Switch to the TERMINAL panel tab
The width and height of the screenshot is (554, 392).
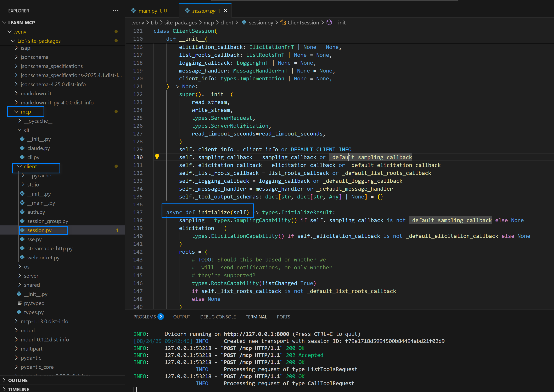point(256,317)
